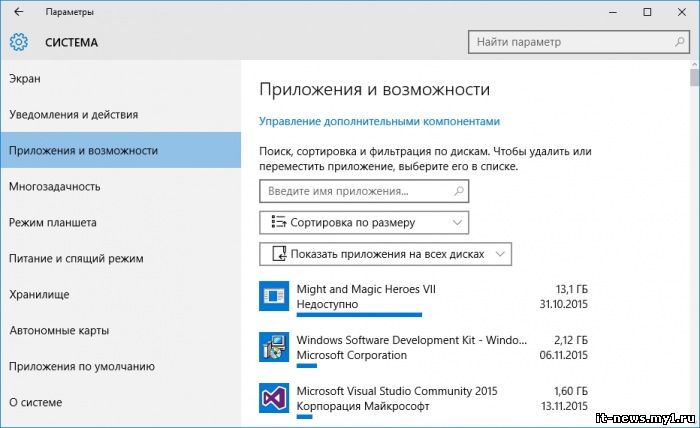
Task: Open Приложения по умолчанию section
Action: pyautogui.click(x=121, y=366)
